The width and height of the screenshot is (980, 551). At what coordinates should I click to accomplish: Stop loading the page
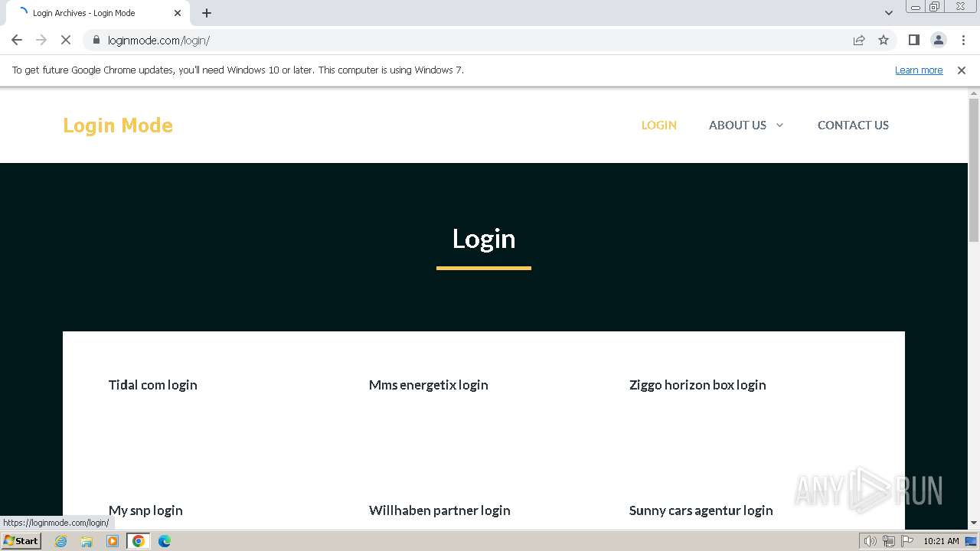click(66, 40)
